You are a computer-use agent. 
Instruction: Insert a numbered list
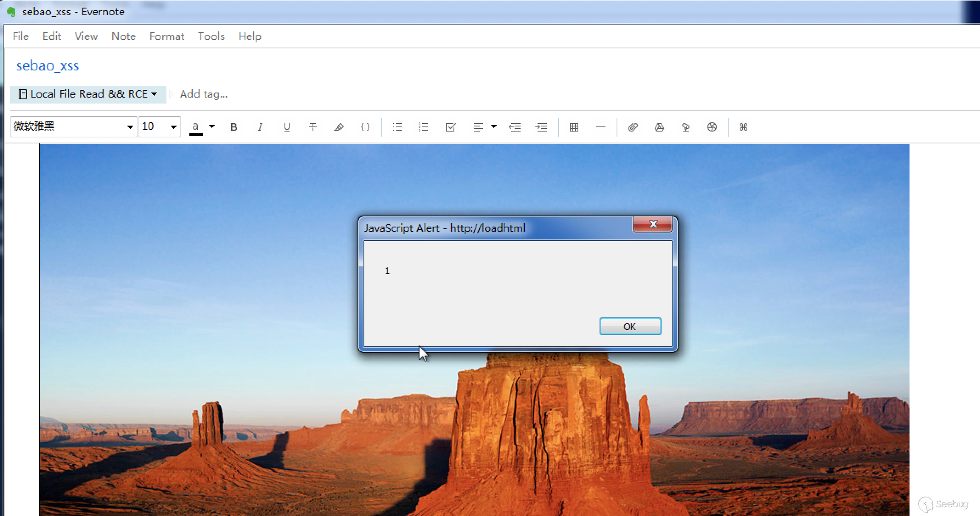click(x=423, y=127)
